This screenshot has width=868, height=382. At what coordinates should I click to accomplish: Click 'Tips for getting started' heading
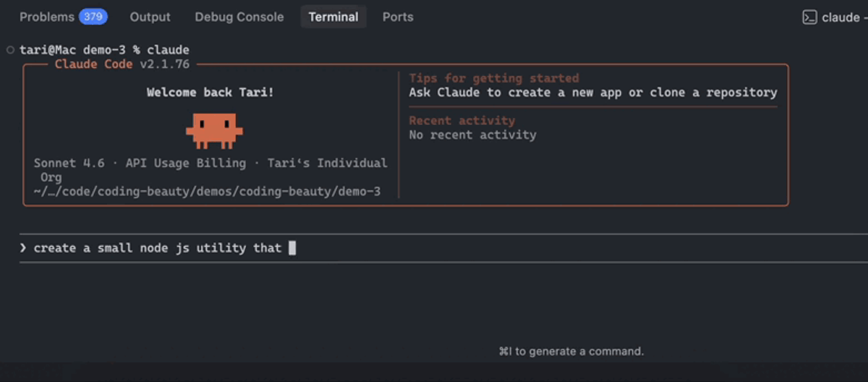click(x=494, y=78)
